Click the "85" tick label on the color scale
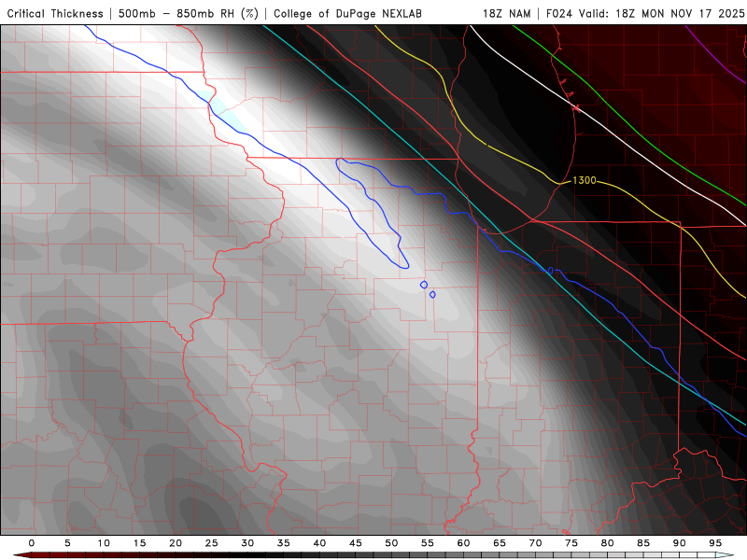 (x=643, y=543)
